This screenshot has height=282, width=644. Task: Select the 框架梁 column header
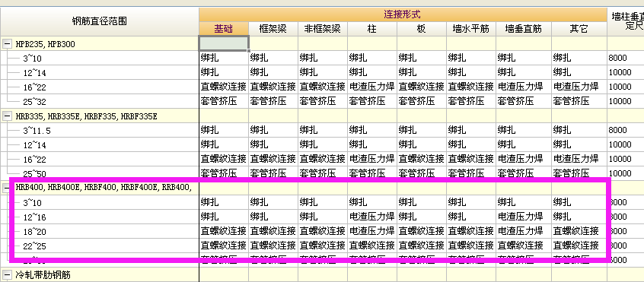pyautogui.click(x=273, y=29)
